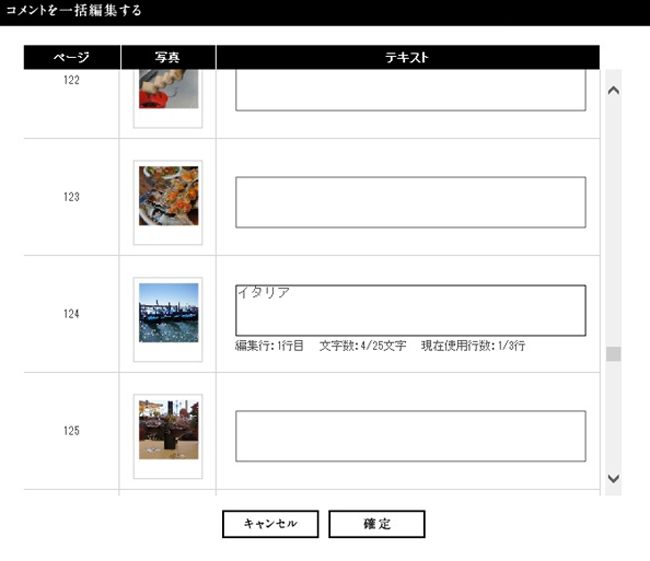Click the キャンセル button
Viewport: 650px width, 561px height.
(x=270, y=524)
